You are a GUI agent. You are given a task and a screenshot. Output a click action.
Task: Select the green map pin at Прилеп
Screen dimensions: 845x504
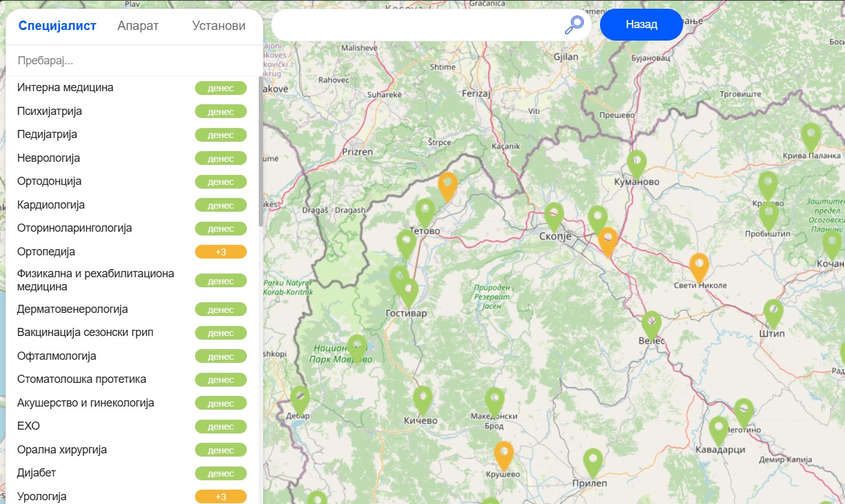592,462
